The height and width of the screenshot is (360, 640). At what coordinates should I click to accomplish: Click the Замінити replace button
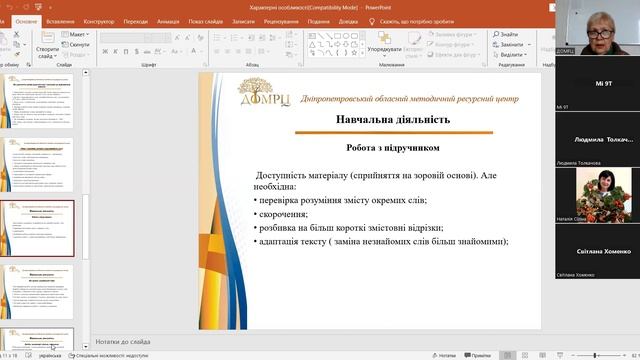tap(511, 44)
